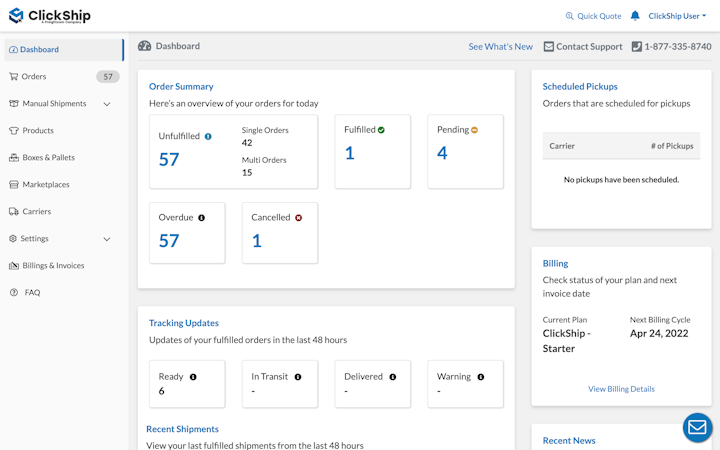Click the Contact Support button
This screenshot has height=450, width=720.
coord(582,47)
